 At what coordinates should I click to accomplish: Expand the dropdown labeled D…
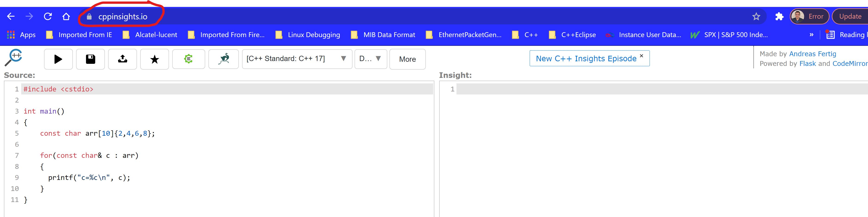(370, 59)
